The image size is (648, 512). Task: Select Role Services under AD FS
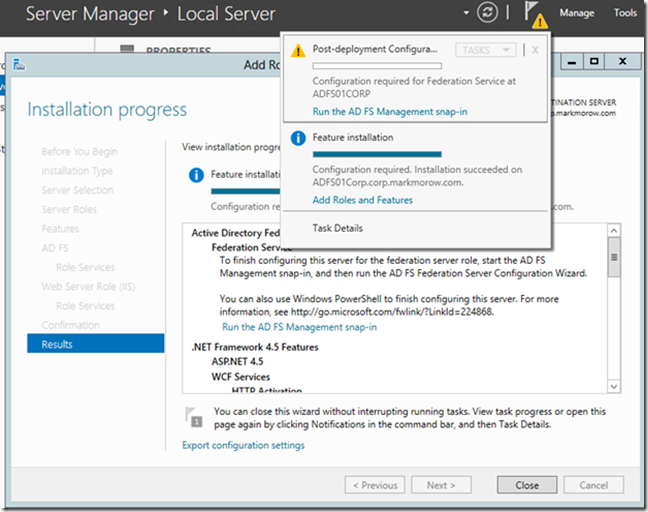click(x=86, y=267)
